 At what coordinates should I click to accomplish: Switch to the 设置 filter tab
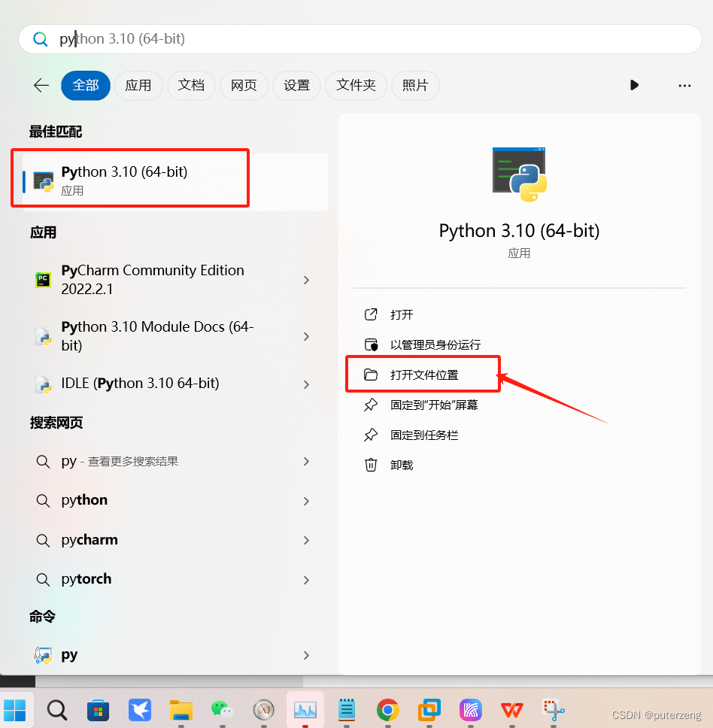click(296, 86)
